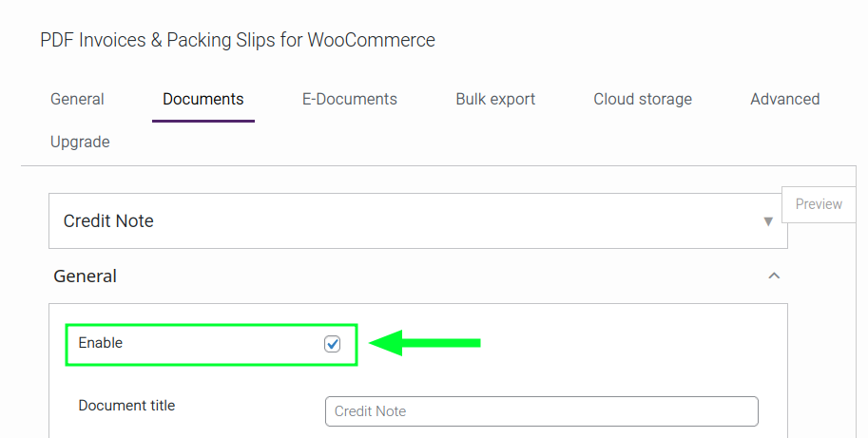Image resolution: width=868 pixels, height=438 pixels.
Task: Click the Document title field label
Action: 126,405
